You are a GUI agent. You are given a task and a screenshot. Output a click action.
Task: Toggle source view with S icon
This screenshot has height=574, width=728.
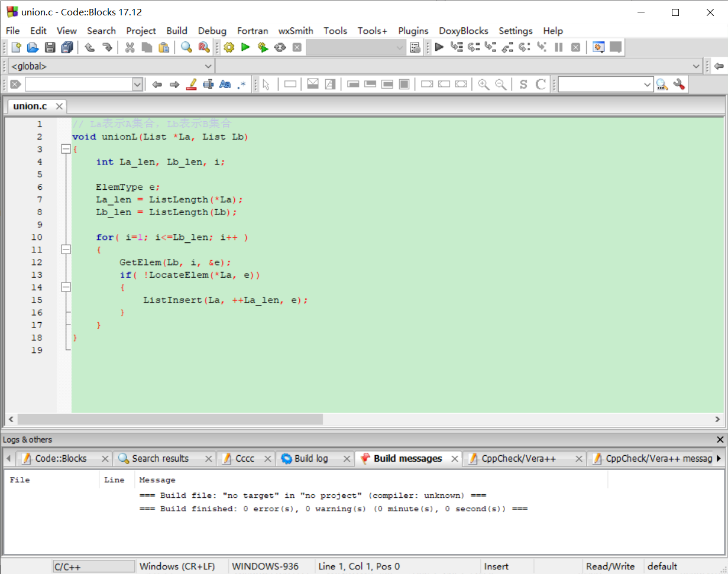[523, 85]
